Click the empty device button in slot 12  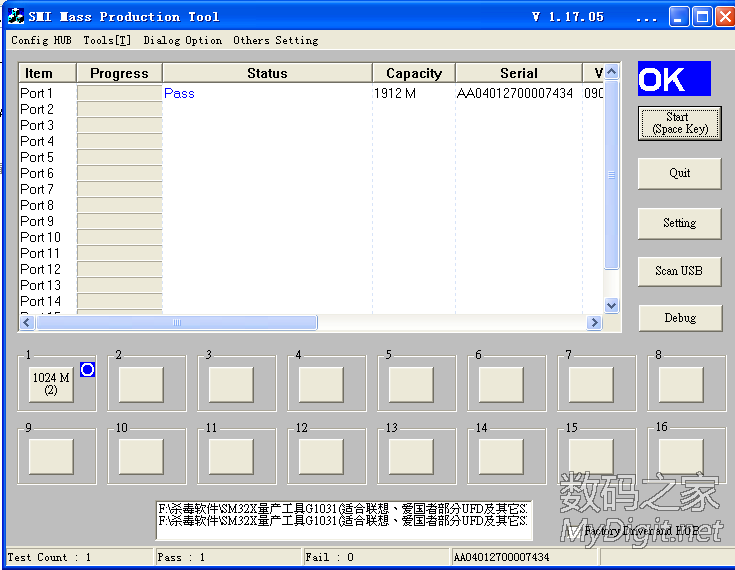[x=321, y=457]
